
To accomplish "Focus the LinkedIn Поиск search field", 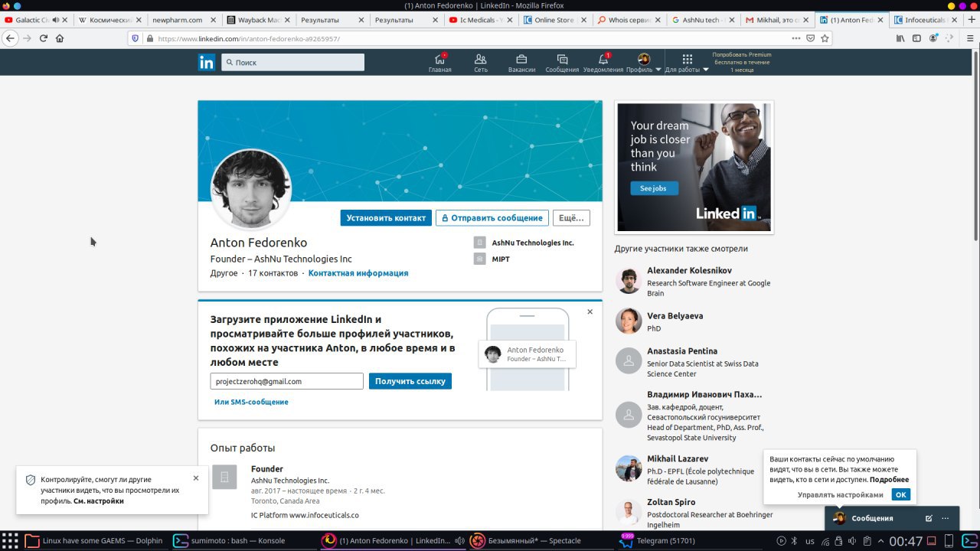I will (292, 63).
